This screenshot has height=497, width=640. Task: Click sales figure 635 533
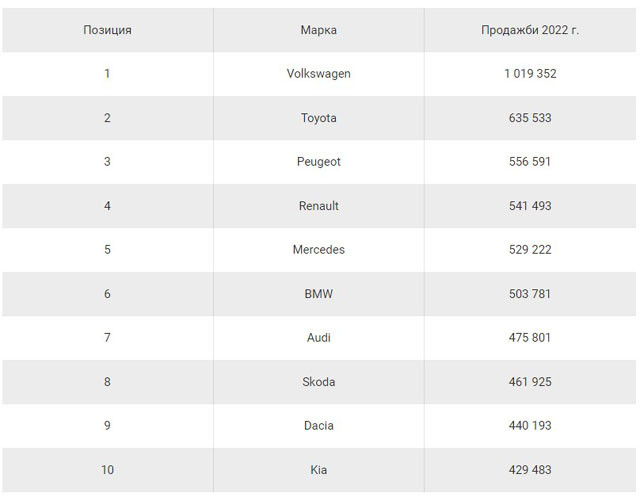(529, 118)
